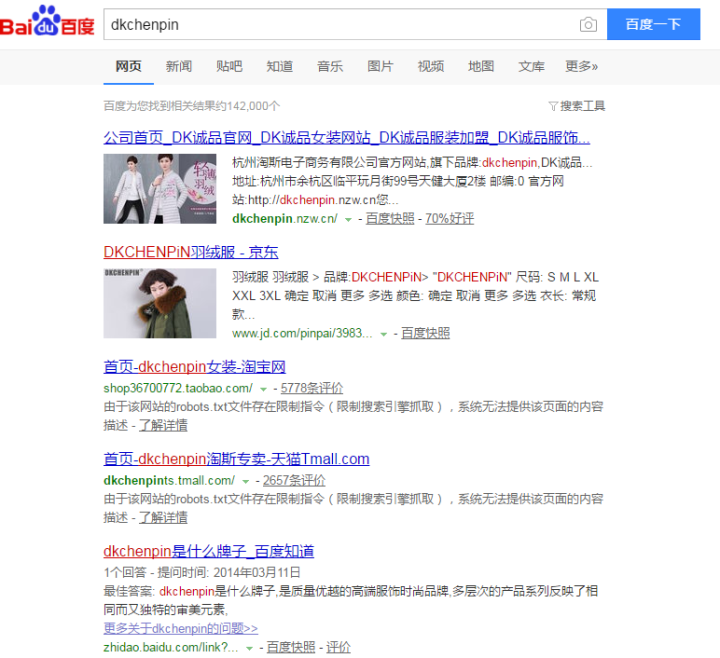Click the DK诚品 women's coat thumbnail

[x=160, y=189]
